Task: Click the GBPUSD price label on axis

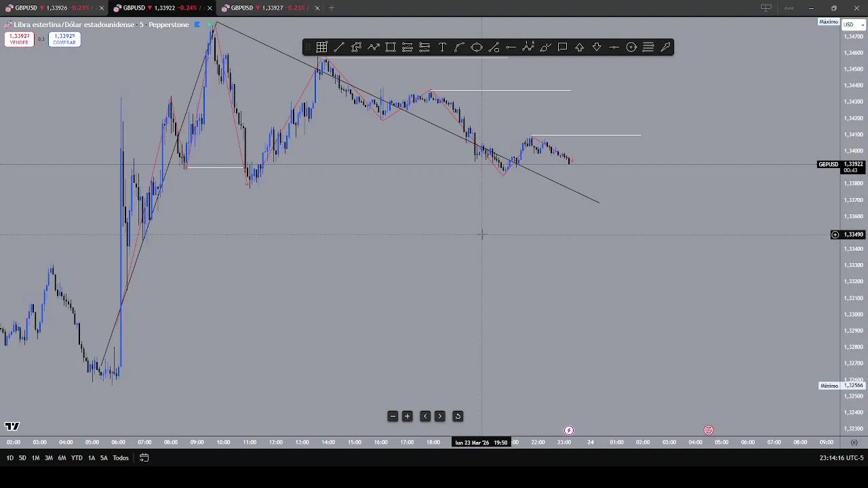Action: pos(828,165)
